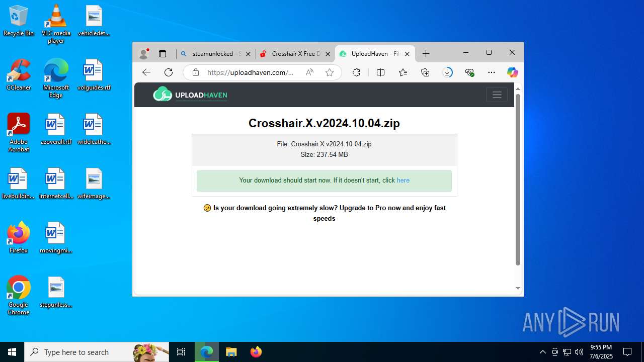644x362 pixels.
Task: Open the Windows Start menu
Action: 12,352
